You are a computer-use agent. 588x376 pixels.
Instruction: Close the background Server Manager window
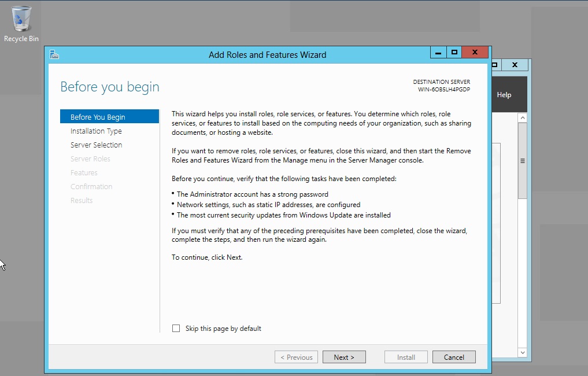(515, 65)
